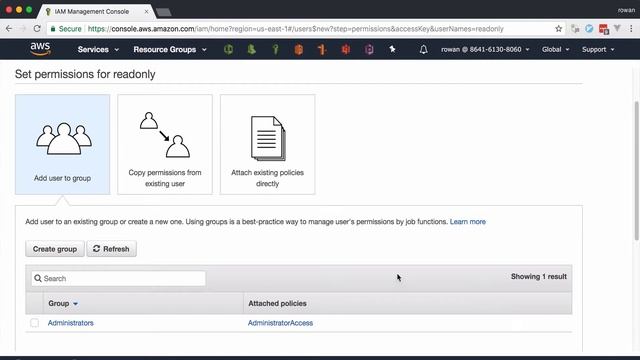Sort by Group column header arrow
640x360 pixels.
pyautogui.click(x=76, y=304)
